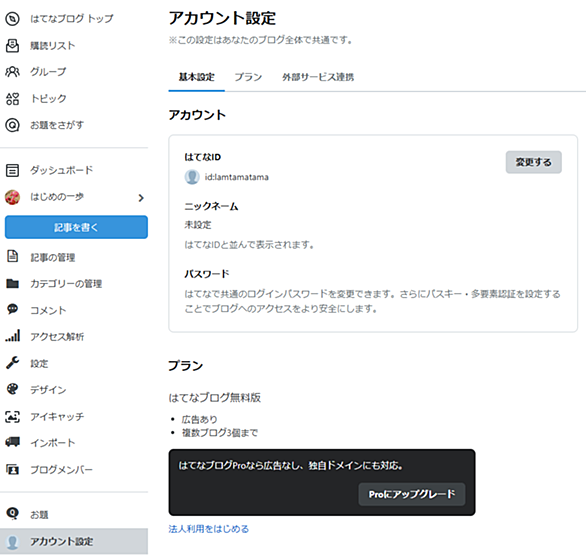
Task: Click the Proにアップグレード button
Action: [x=412, y=494]
